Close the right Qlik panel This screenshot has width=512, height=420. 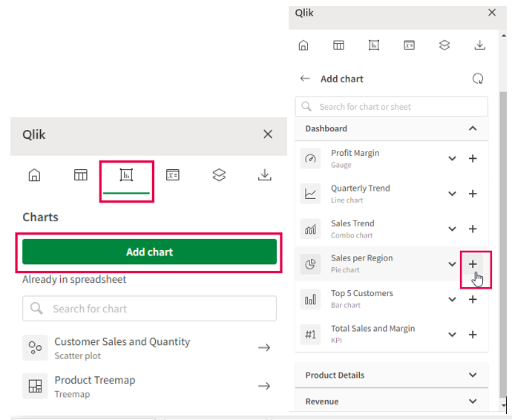click(x=492, y=13)
